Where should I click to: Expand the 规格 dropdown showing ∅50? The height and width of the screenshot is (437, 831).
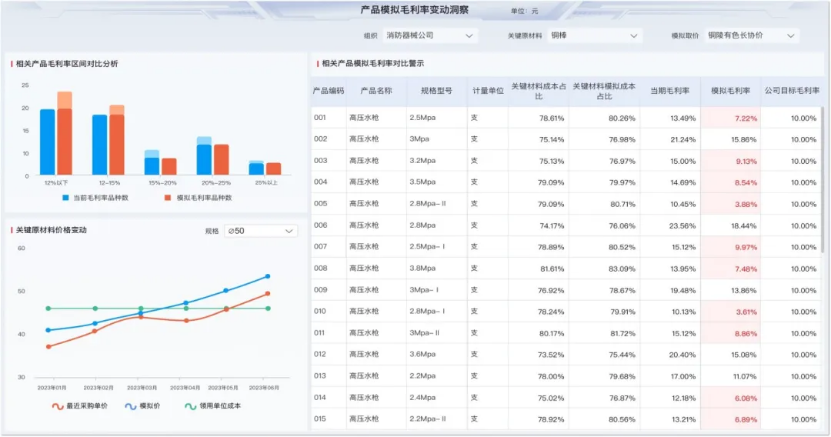pyautogui.click(x=260, y=231)
